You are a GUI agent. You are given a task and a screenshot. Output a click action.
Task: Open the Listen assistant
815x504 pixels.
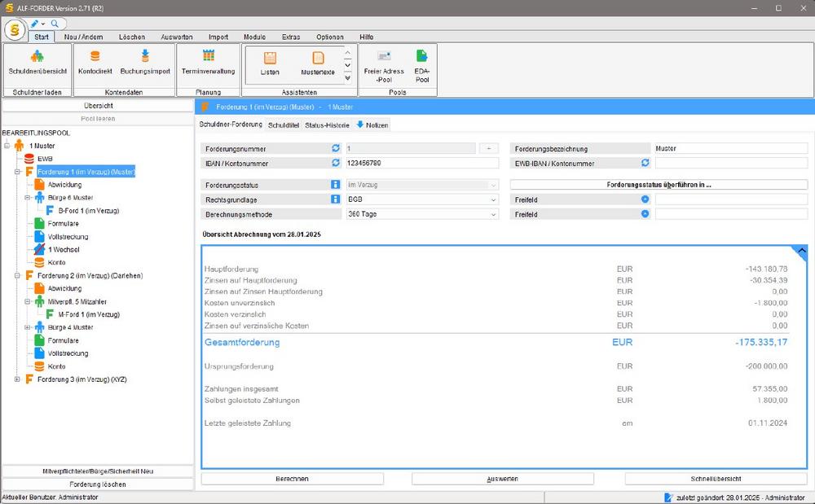tap(270, 63)
